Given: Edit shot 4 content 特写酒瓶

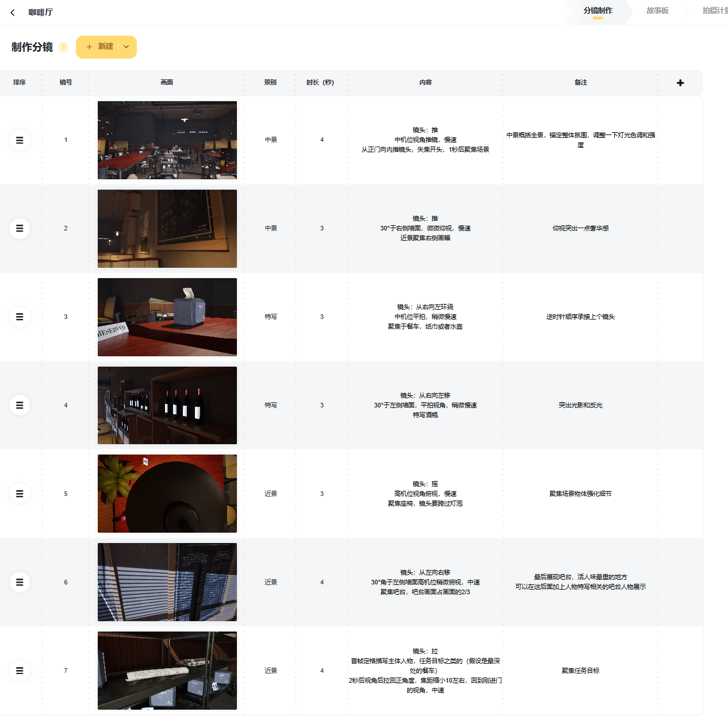Looking at the screenshot, I should click(426, 406).
